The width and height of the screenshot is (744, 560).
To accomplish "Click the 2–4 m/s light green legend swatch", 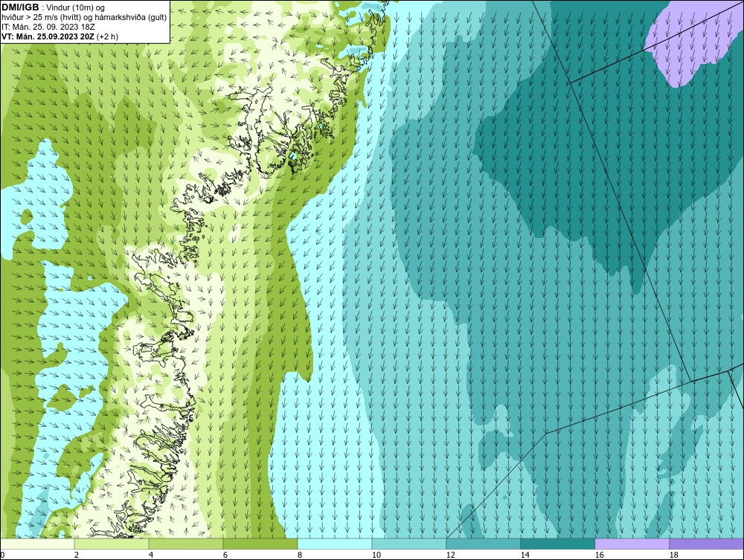I will (112, 544).
